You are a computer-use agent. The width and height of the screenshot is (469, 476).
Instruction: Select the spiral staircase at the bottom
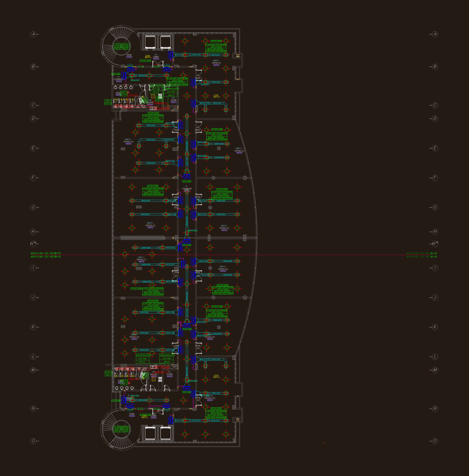[121, 429]
